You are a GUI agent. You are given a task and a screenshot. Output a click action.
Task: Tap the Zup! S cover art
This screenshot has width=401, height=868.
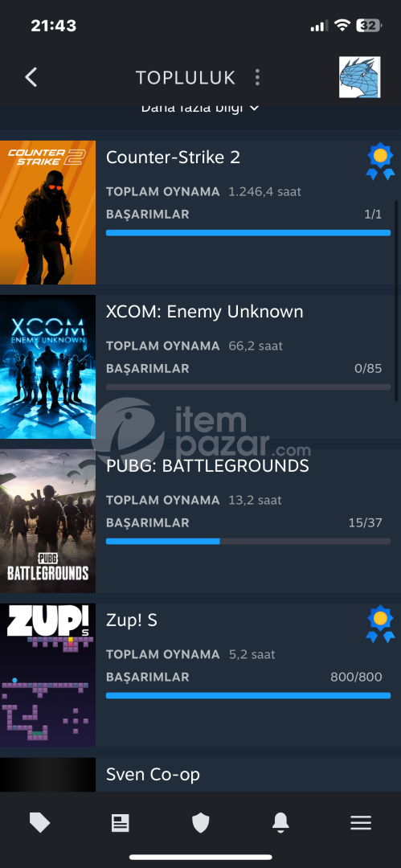(47, 675)
